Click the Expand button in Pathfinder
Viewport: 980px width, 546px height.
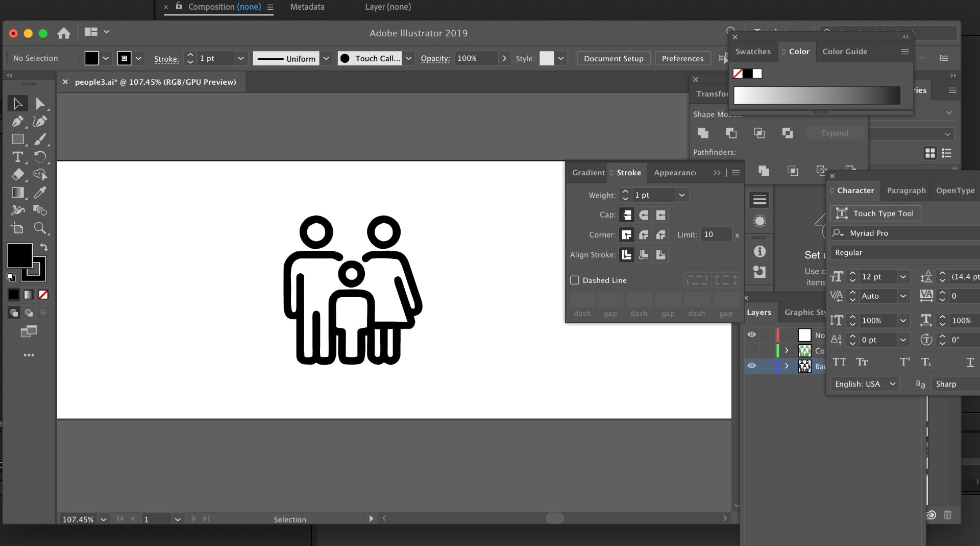point(835,133)
